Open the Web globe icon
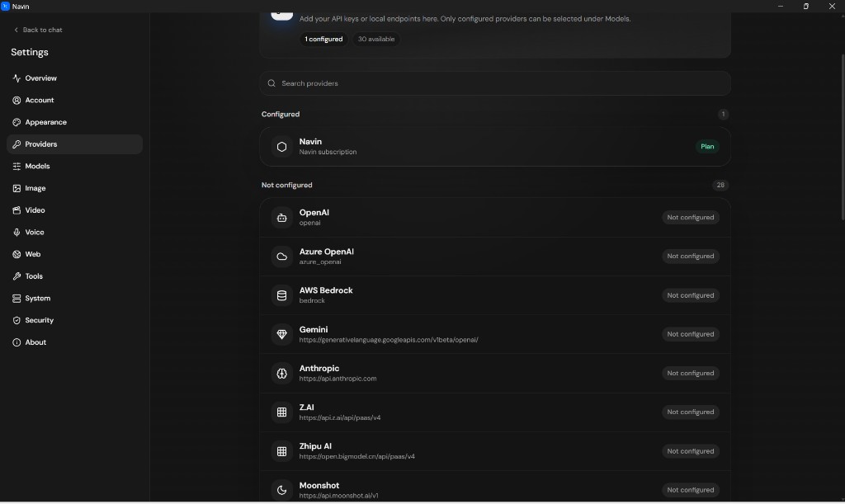 click(17, 254)
